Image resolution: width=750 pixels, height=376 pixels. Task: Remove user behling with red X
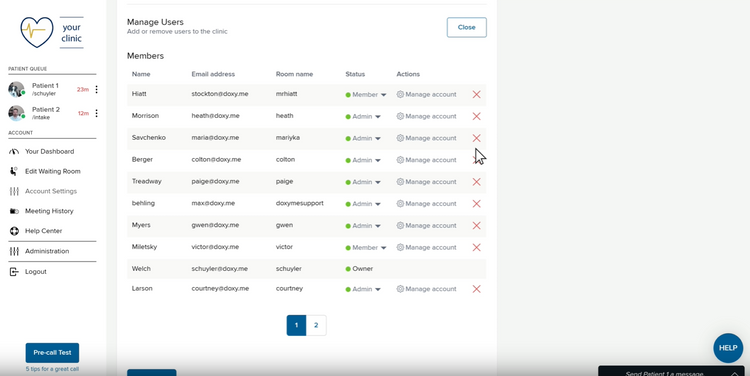(476, 204)
